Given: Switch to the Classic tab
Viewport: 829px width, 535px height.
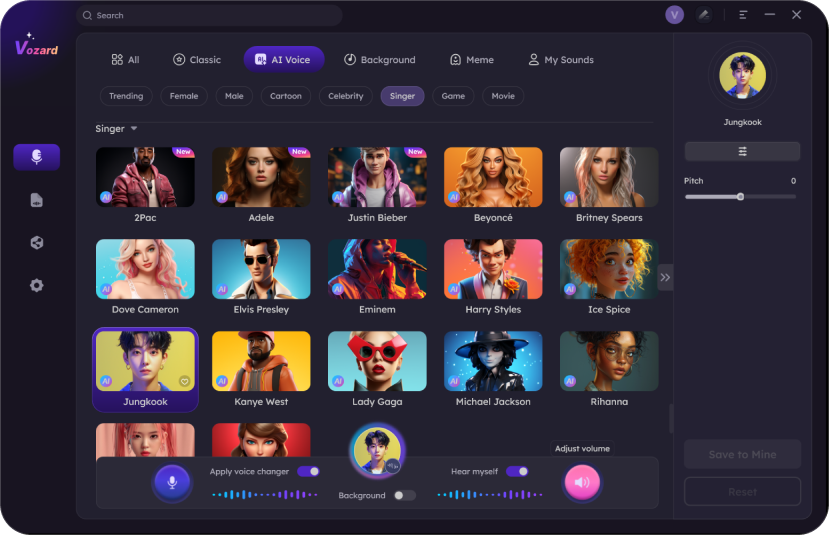Looking at the screenshot, I should pyautogui.click(x=196, y=60).
